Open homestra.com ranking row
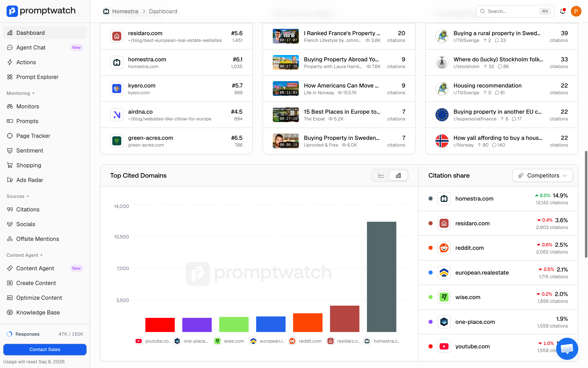This screenshot has height=368, width=588. (x=176, y=63)
